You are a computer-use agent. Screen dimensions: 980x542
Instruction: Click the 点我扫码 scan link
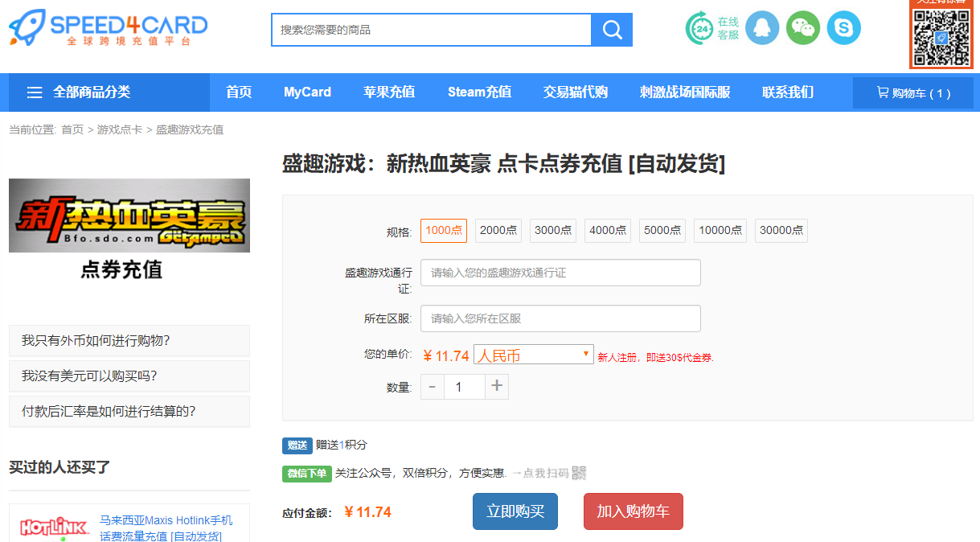click(546, 473)
